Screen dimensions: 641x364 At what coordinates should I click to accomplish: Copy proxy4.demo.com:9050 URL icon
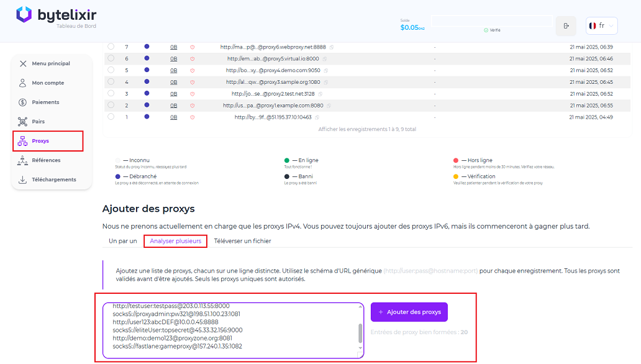(326, 71)
